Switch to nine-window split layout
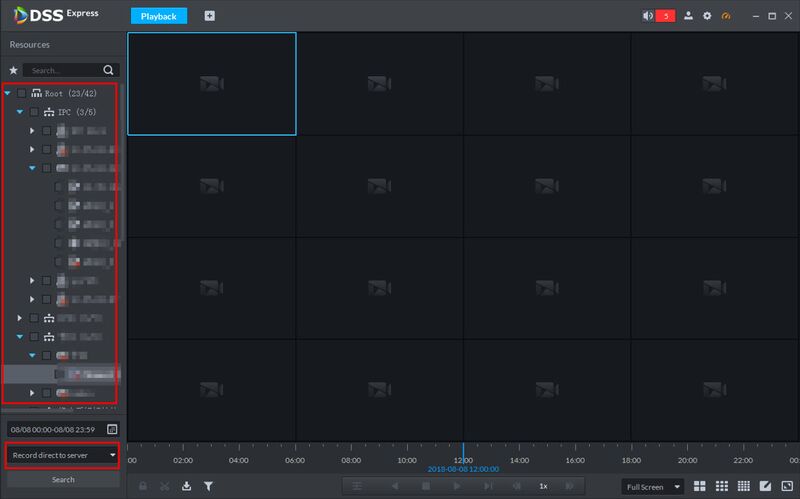Viewport: 800px width, 499px height. pyautogui.click(x=721, y=486)
